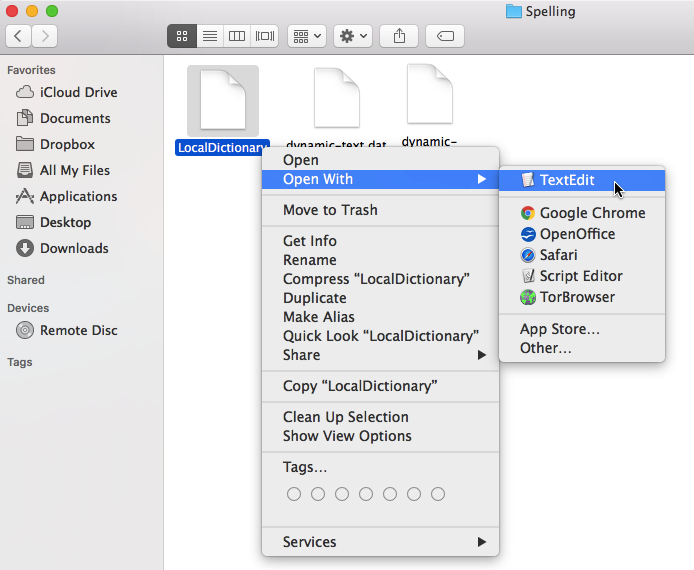Screen dimensions: 694x570
Task: Choose Rename in context menu
Action: pos(380,260)
